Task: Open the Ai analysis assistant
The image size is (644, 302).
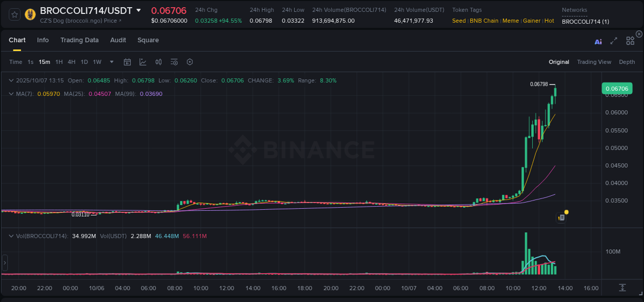Action: tap(598, 41)
